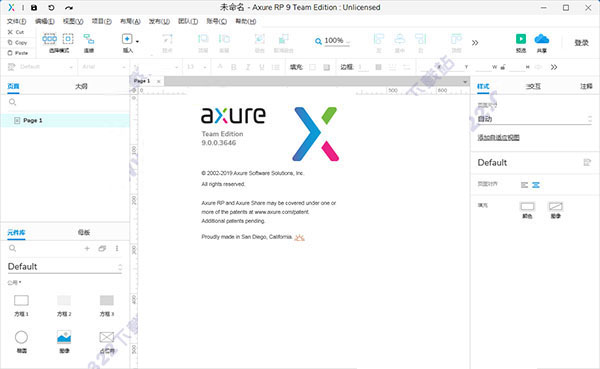Expand the main toolbar overflow chevron
This screenshot has height=369, width=600.
(475, 42)
